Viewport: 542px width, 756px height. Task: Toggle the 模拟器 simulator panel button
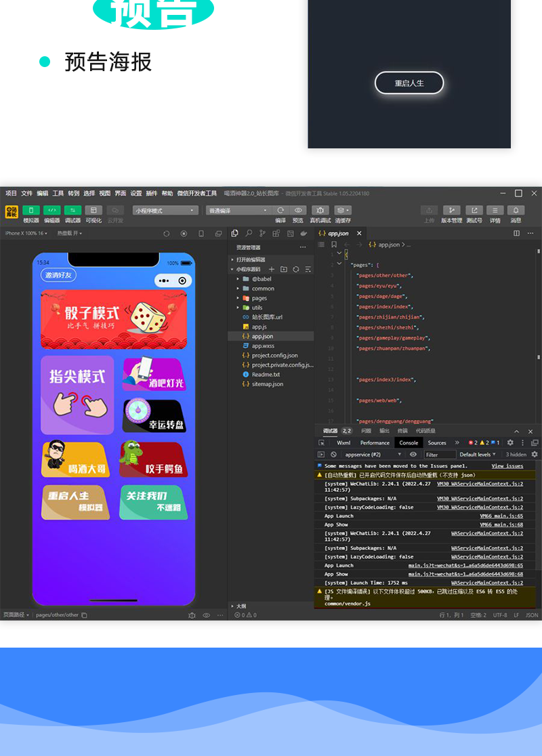[x=31, y=210]
